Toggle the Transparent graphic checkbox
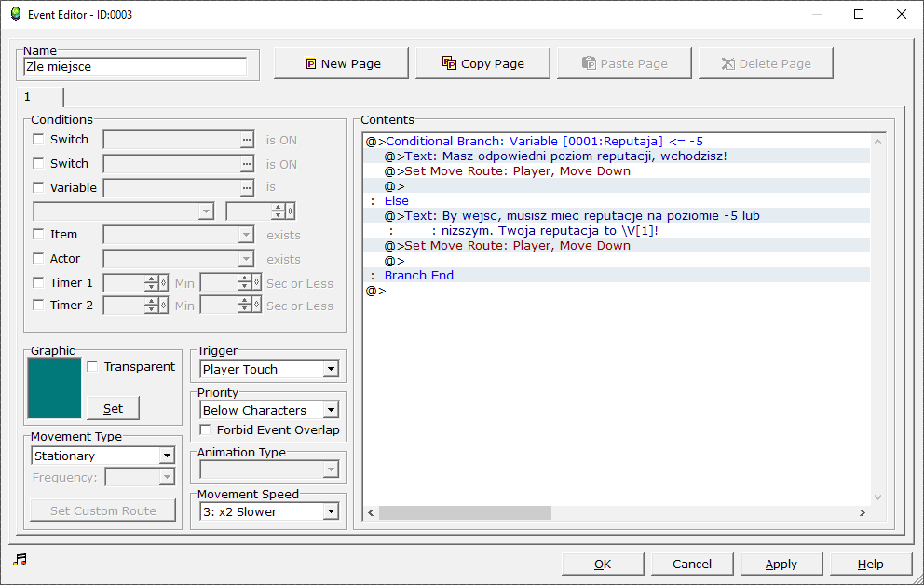The height and width of the screenshot is (585, 924). [x=92, y=366]
